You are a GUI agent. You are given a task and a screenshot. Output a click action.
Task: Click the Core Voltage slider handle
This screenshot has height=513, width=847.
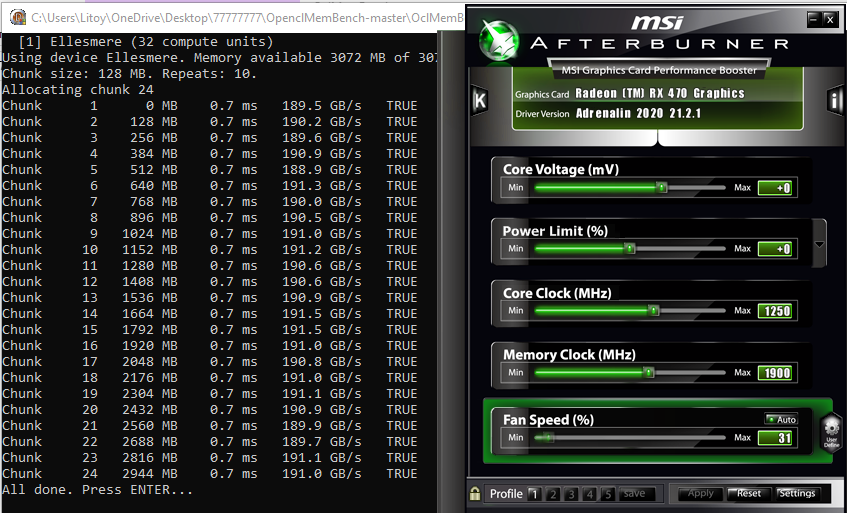pyautogui.click(x=662, y=188)
